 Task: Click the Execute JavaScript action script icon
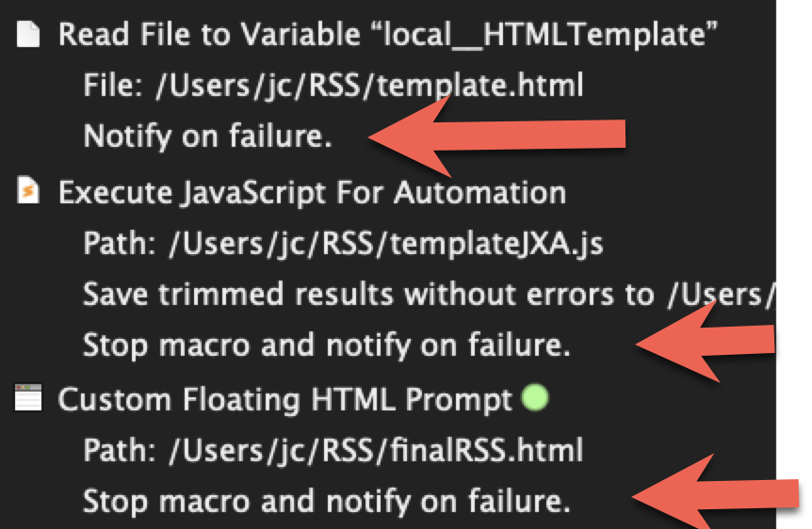coord(28,192)
